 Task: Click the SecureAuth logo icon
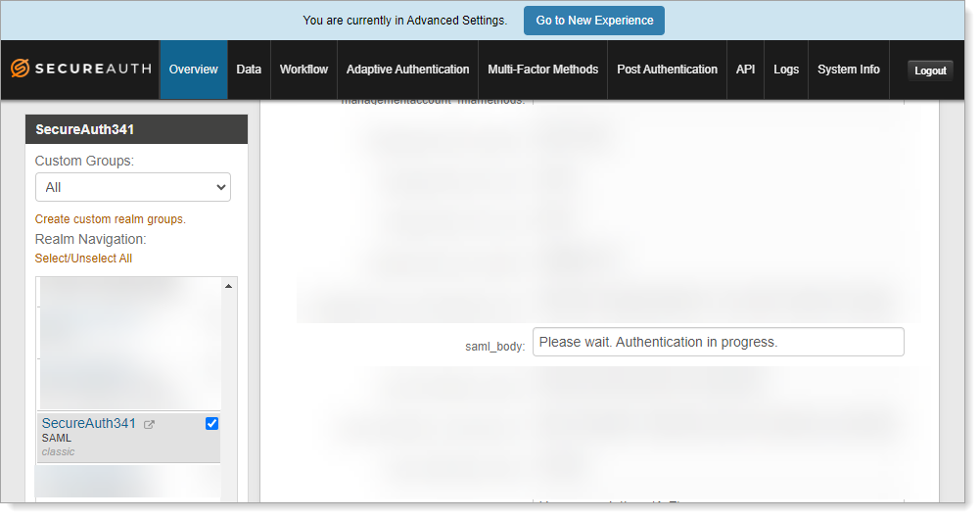20,69
